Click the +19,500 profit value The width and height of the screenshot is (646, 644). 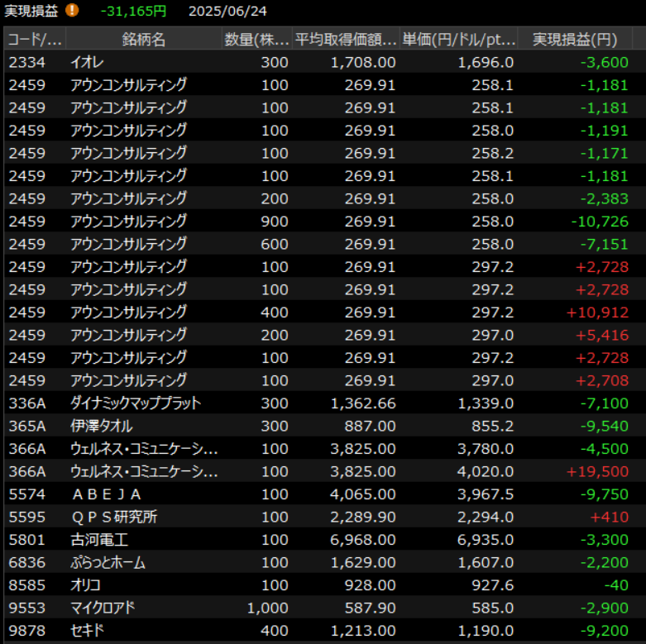point(597,471)
